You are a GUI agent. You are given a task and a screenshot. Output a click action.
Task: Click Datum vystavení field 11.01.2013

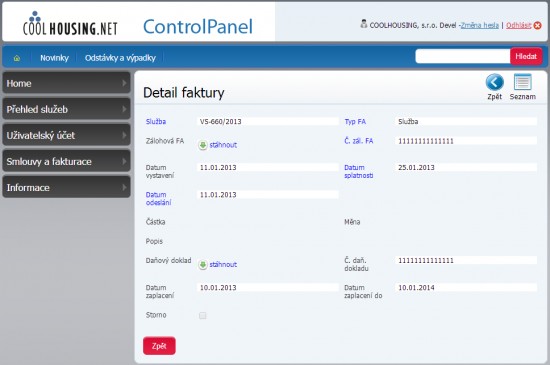click(x=268, y=168)
